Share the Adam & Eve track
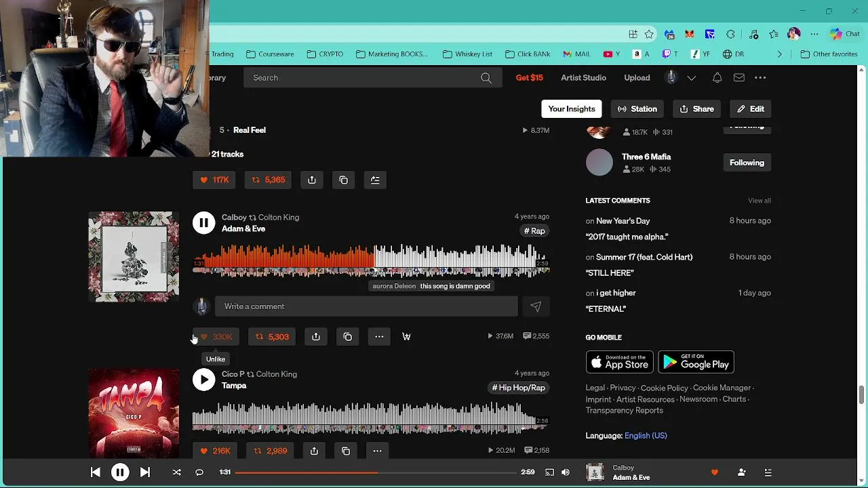The width and height of the screenshot is (868, 488). tap(316, 337)
